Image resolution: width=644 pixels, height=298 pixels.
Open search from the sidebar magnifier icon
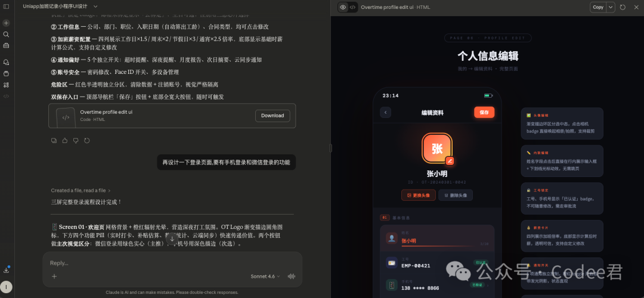(x=6, y=35)
